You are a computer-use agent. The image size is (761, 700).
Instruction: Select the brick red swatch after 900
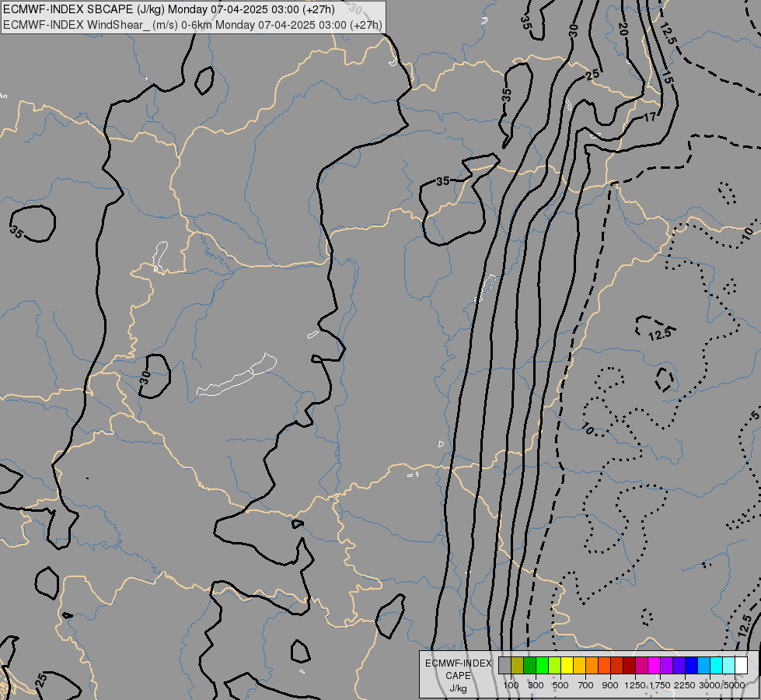617,666
